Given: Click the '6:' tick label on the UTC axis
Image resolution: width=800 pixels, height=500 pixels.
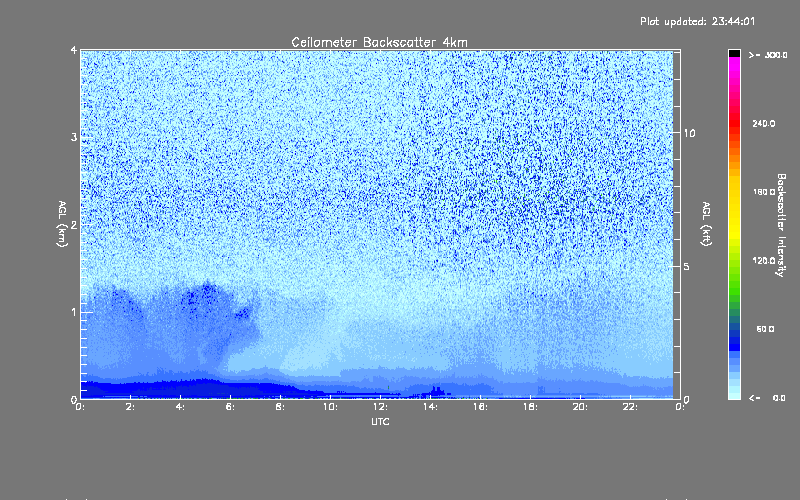Looking at the screenshot, I should tap(230, 407).
